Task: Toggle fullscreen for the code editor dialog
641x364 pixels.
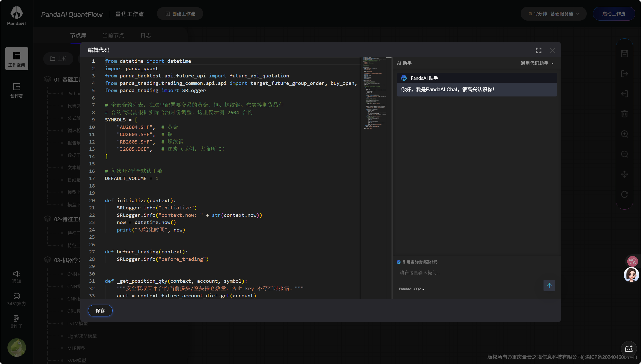Action: tap(539, 50)
